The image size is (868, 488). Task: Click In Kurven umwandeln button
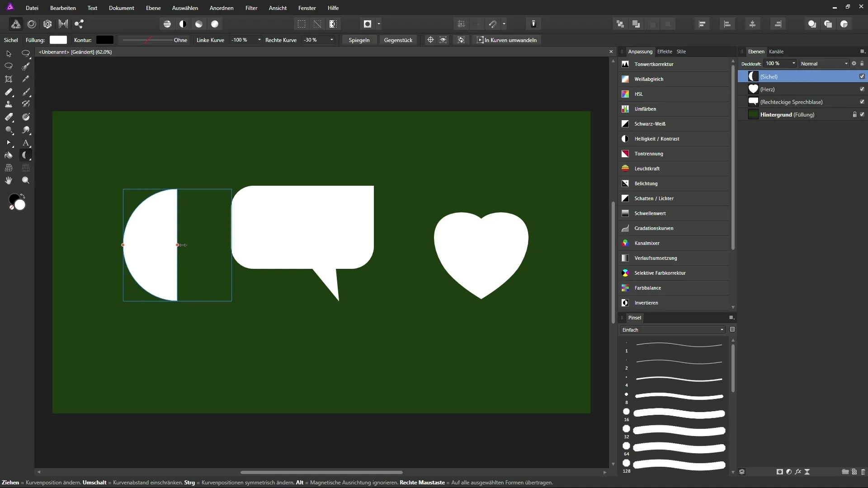507,40
